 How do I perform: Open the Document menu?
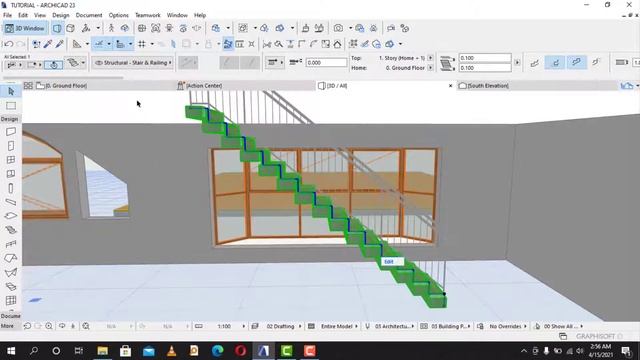click(89, 15)
